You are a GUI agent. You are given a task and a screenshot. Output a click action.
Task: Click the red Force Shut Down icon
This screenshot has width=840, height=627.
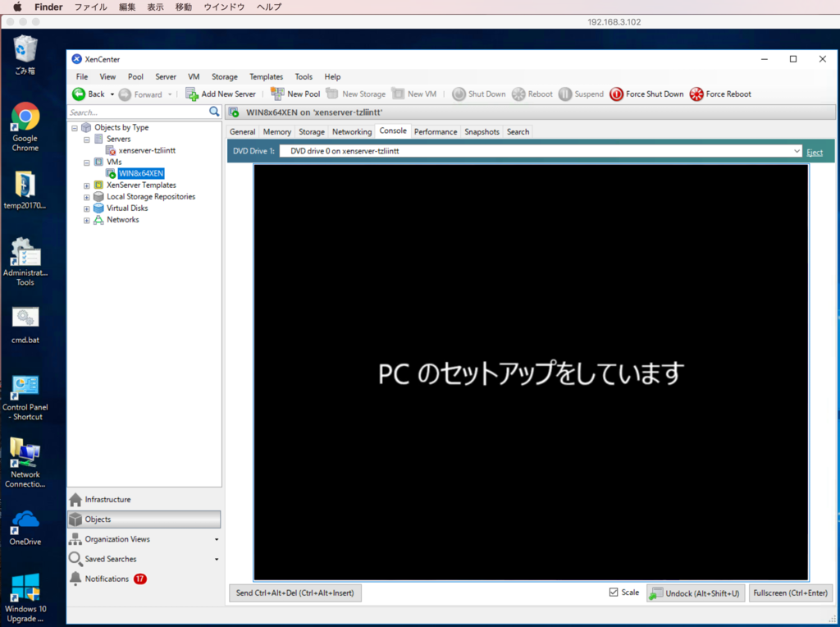pyautogui.click(x=617, y=94)
